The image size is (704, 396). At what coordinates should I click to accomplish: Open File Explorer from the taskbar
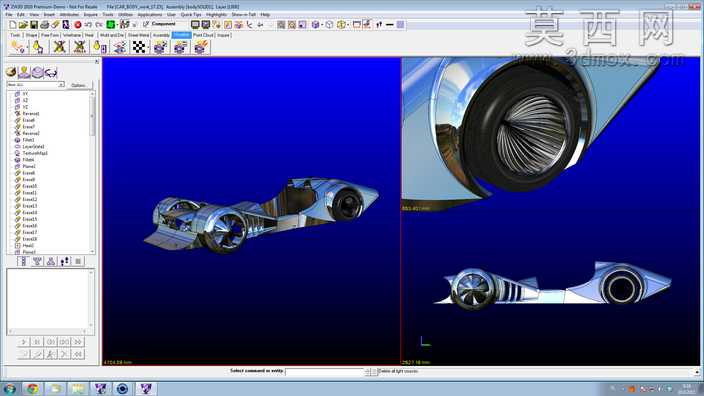point(55,388)
